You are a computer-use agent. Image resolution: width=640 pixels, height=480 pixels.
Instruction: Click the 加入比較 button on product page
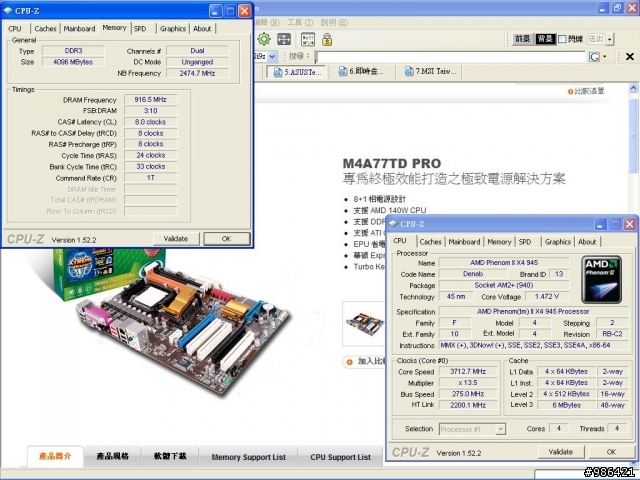tap(364, 362)
